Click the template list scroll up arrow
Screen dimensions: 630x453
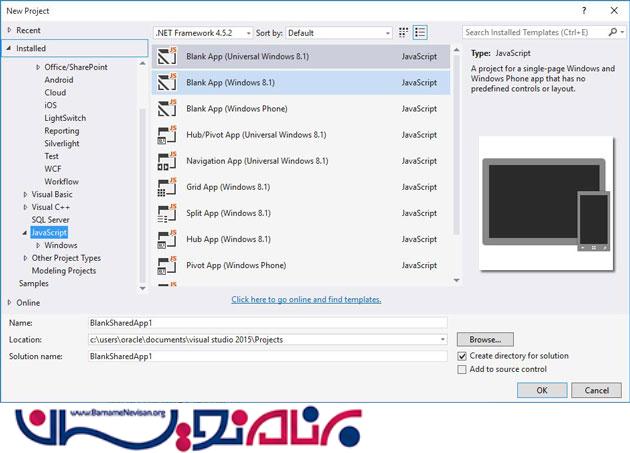[x=456, y=50]
